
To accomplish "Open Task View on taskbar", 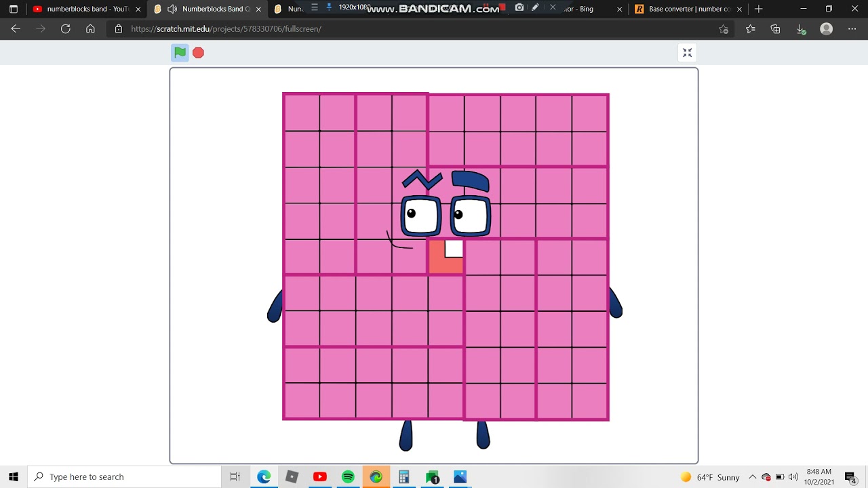I will pyautogui.click(x=235, y=477).
